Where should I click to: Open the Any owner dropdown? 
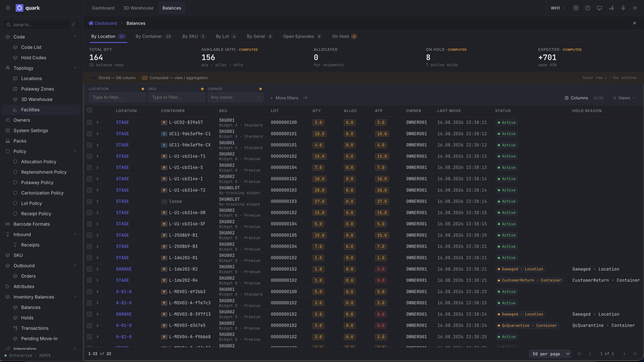coord(235,97)
